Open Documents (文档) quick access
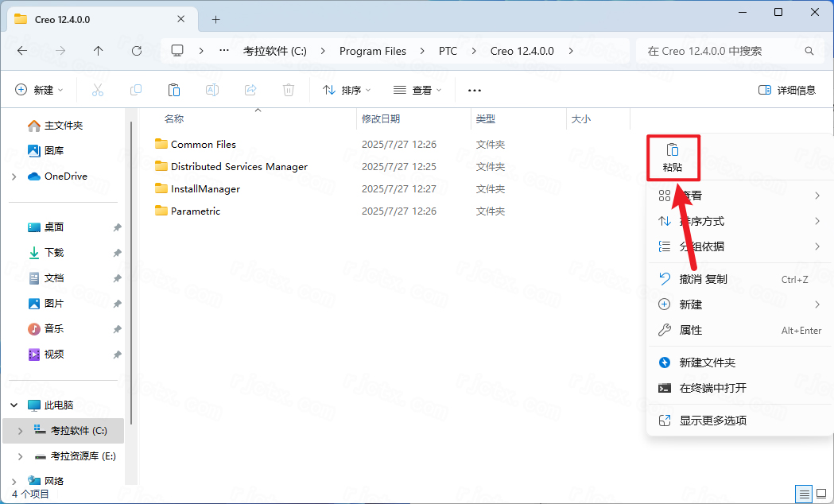The width and height of the screenshot is (834, 504). (46, 278)
